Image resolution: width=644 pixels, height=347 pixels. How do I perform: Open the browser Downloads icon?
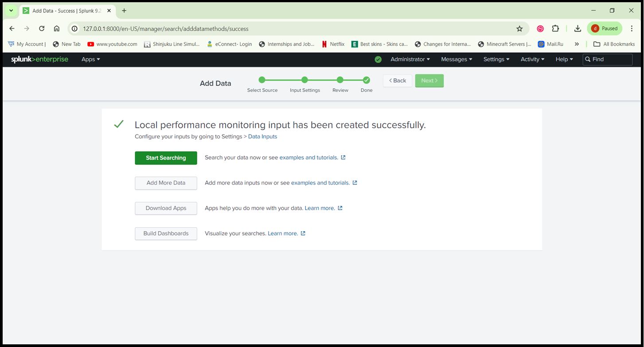click(578, 28)
